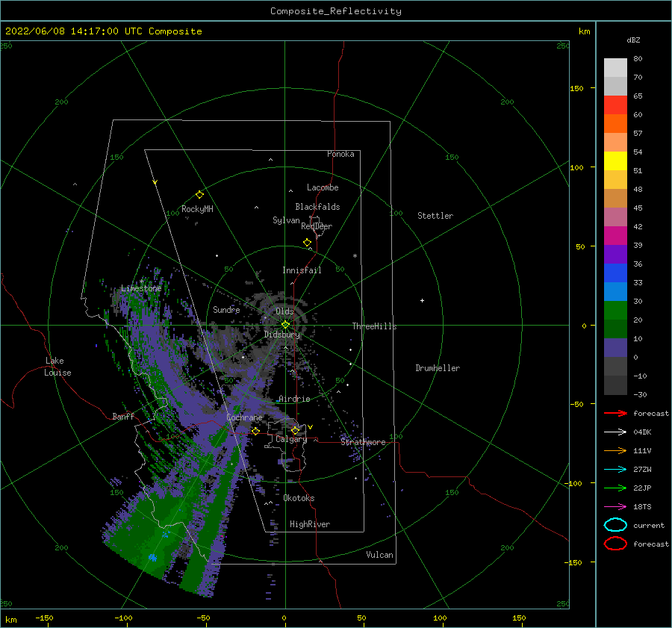Click the yellow diamond marker near Cochrane
This screenshot has width=672, height=628.
255,431
